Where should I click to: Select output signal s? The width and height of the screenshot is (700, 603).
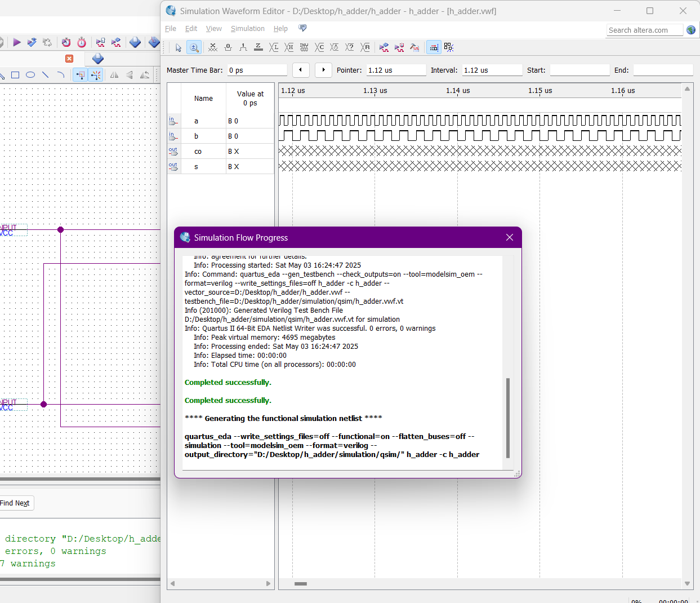(221, 166)
